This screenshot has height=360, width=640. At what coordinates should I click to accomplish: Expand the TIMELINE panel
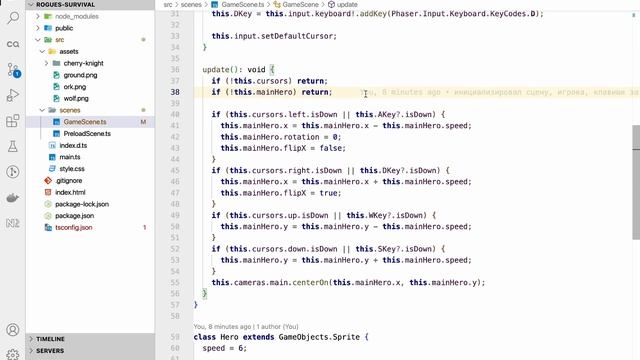[90, 339]
